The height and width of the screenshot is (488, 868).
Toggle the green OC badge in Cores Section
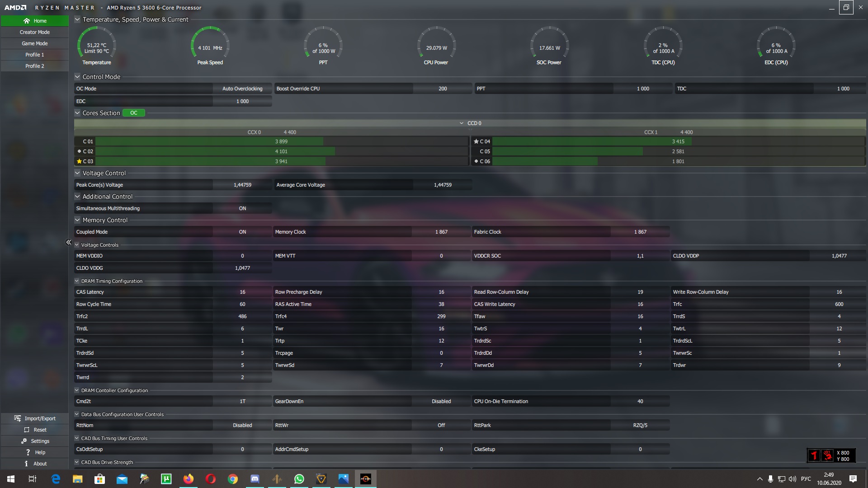[x=134, y=113]
